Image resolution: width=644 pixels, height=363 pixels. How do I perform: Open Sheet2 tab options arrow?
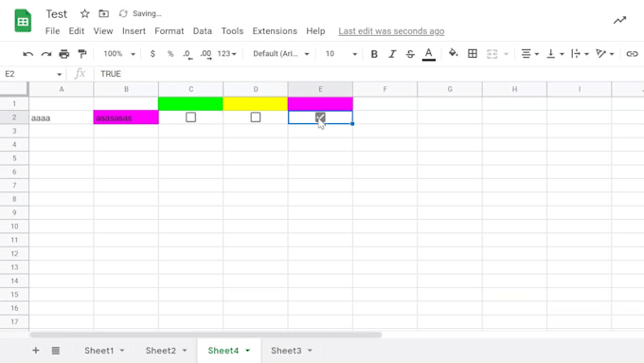[185, 351]
